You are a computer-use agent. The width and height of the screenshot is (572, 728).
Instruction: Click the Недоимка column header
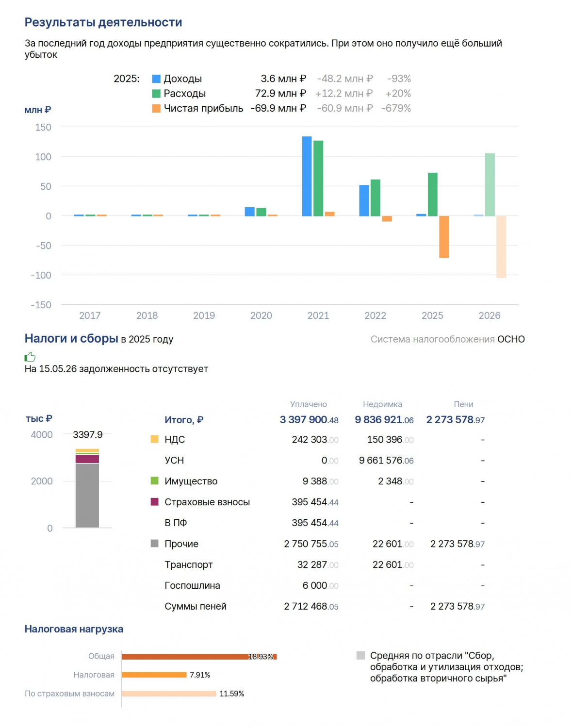[x=382, y=404]
